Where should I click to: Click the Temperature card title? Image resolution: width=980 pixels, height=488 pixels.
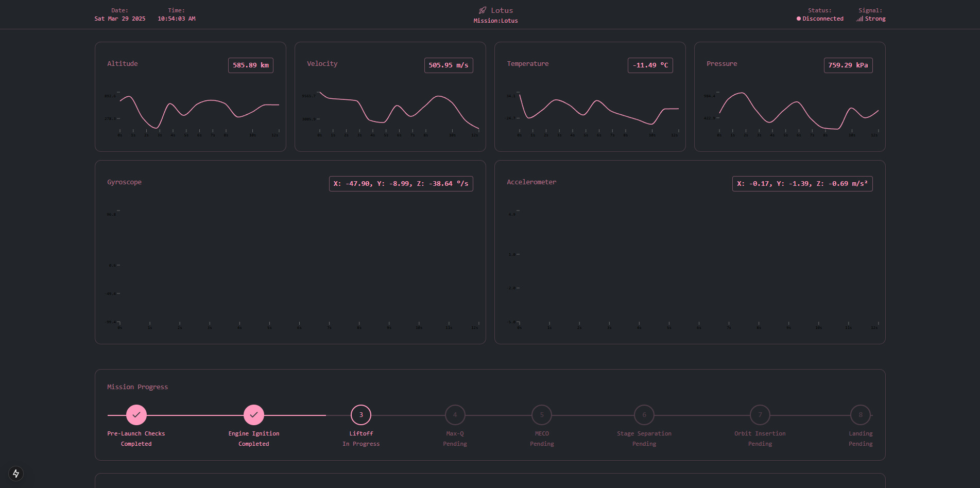point(528,64)
